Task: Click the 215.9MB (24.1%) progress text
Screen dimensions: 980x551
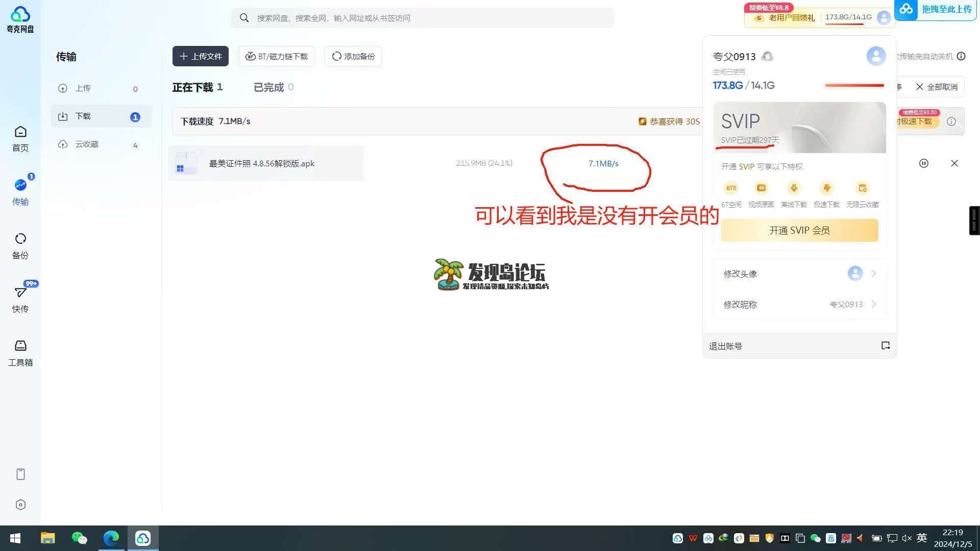Action: 484,163
